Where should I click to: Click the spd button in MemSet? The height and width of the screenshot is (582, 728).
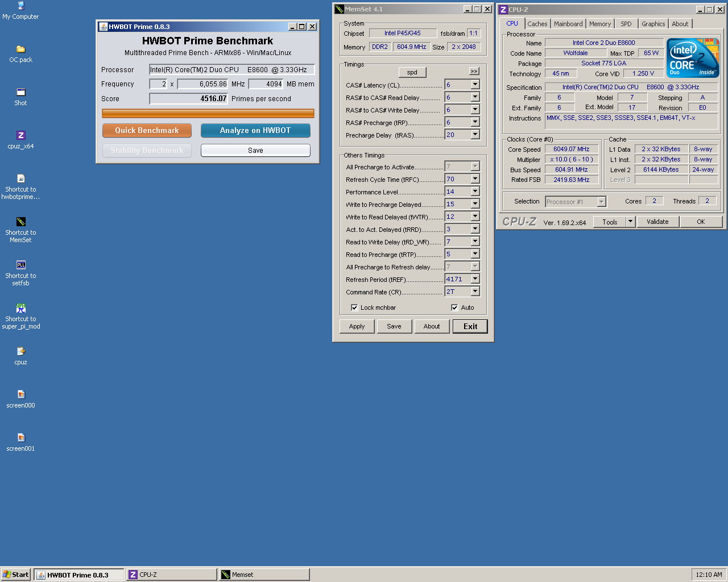(412, 72)
